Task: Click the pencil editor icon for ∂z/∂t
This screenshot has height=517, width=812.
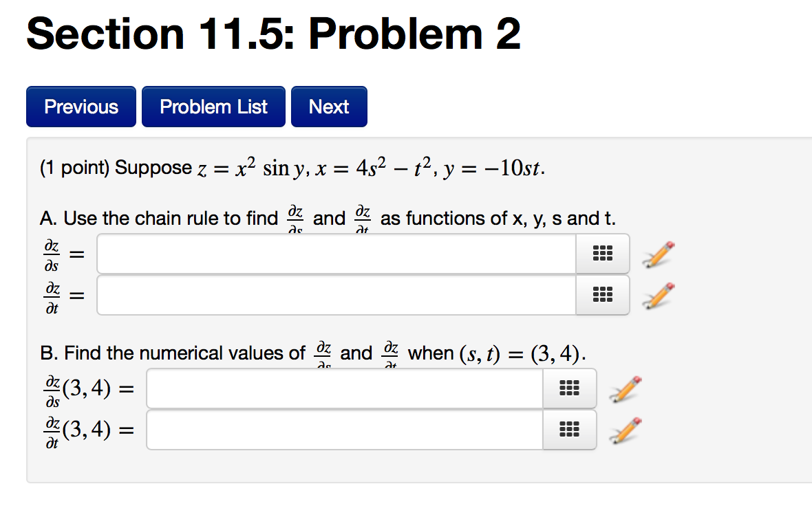Action: tap(659, 295)
